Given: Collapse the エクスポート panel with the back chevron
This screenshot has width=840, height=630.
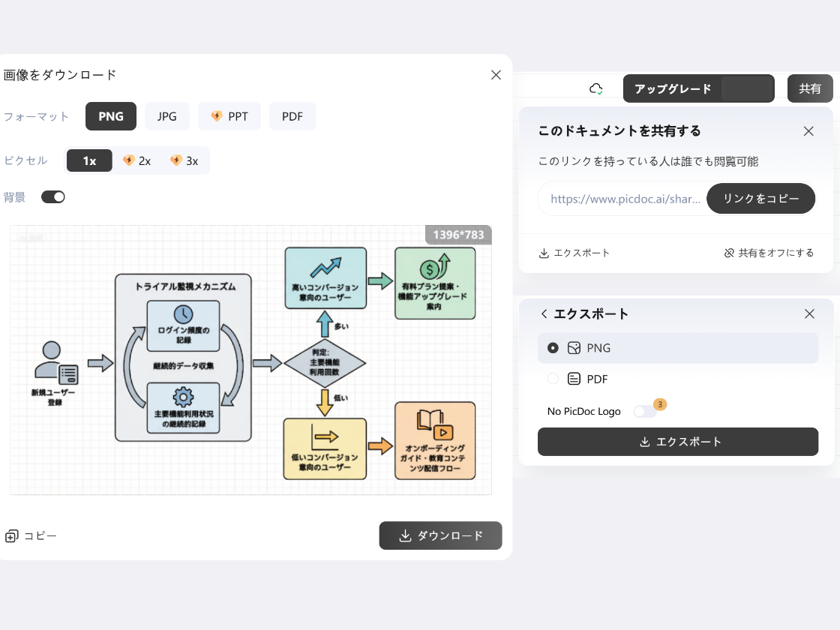Looking at the screenshot, I should (x=544, y=313).
